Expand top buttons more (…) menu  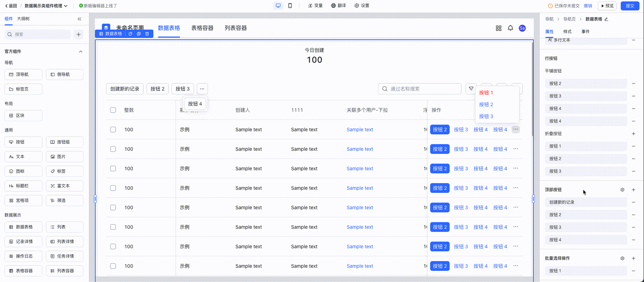point(202,89)
